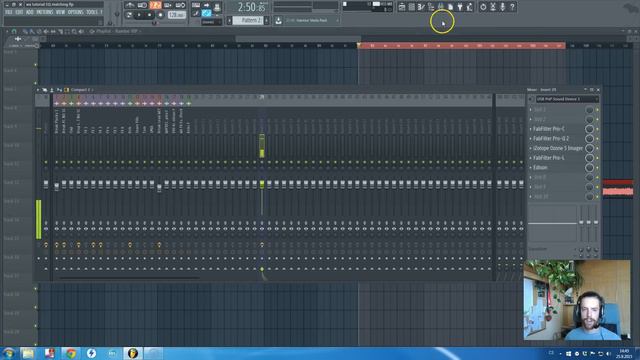Open the ADD menu
The width and height of the screenshot is (640, 360).
click(29, 12)
